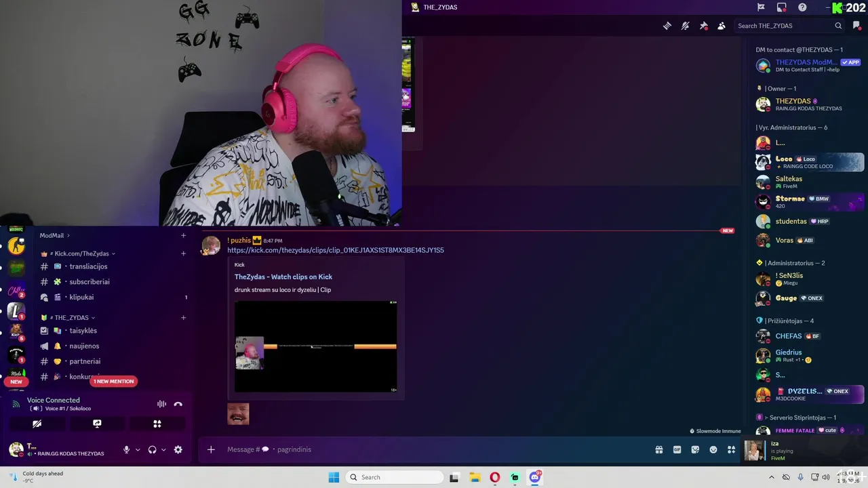The image size is (868, 488).
Task: Select member Giedrius in list
Action: pyautogui.click(x=809, y=355)
